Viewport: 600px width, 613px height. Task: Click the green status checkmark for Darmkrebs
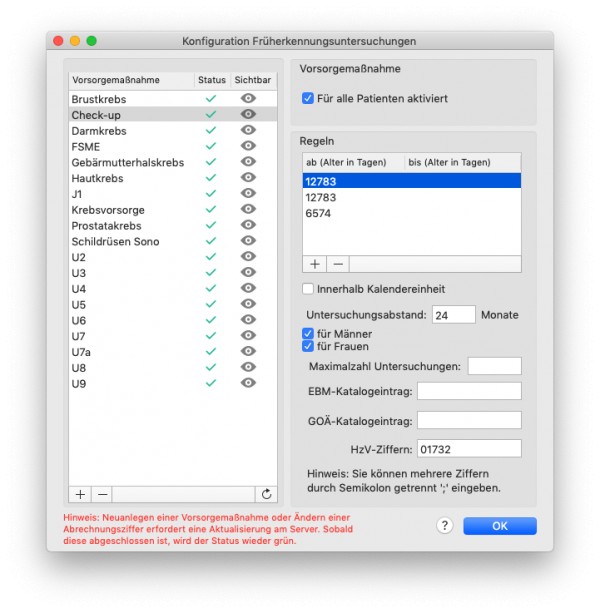click(211, 130)
